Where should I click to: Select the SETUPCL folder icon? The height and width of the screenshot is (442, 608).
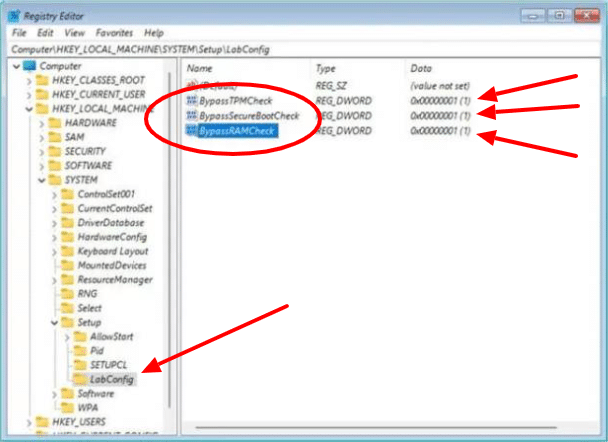[80, 365]
